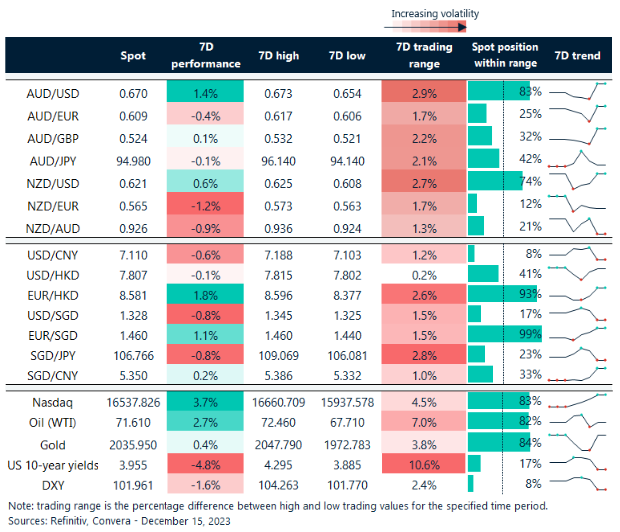The width and height of the screenshot is (620, 532).
Task: Click the USD/CNY 7D trend sparkline
Action: pos(578,251)
